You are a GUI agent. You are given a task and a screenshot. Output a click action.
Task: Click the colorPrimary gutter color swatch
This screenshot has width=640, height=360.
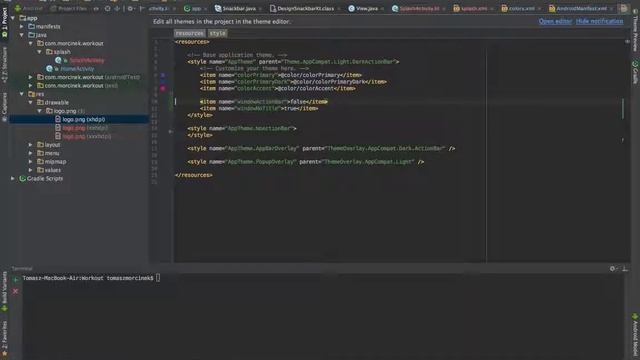pos(162,75)
